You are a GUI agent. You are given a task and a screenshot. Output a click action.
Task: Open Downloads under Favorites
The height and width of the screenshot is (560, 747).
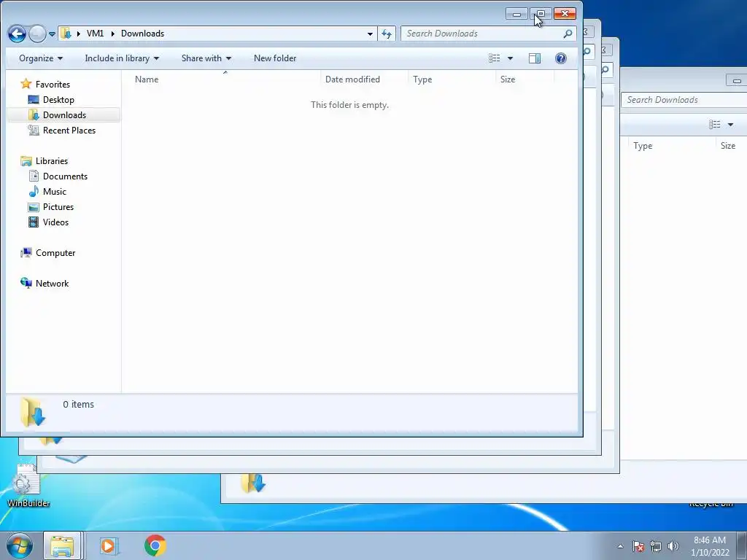pos(64,114)
